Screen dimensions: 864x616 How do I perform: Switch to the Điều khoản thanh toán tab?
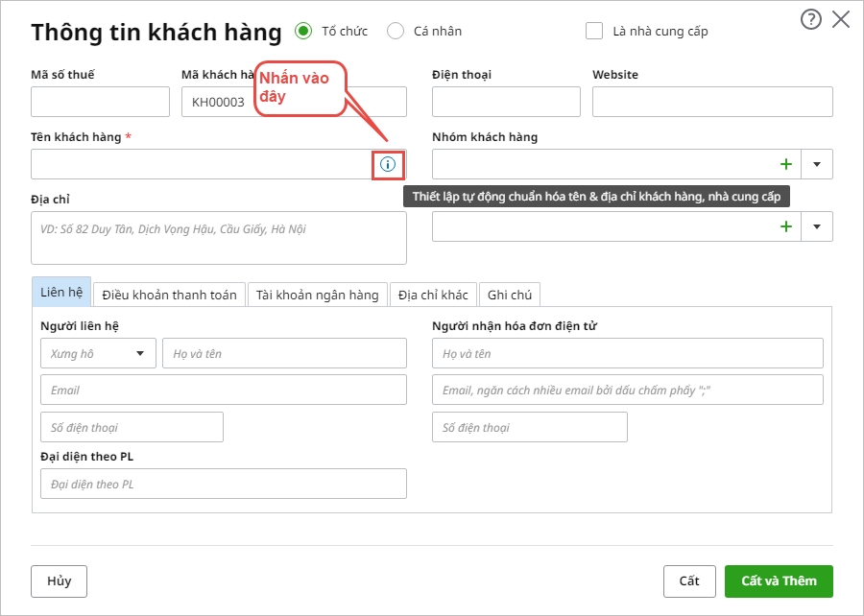[170, 295]
